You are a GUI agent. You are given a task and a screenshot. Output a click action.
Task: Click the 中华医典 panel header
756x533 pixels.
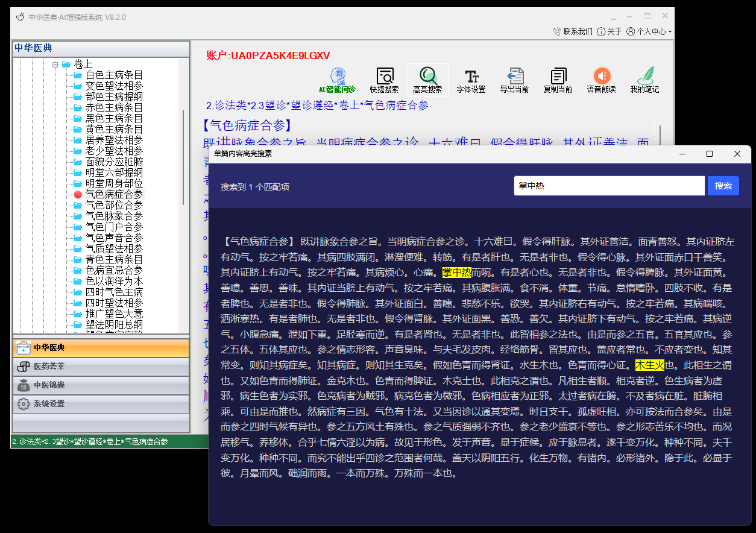(x=101, y=48)
